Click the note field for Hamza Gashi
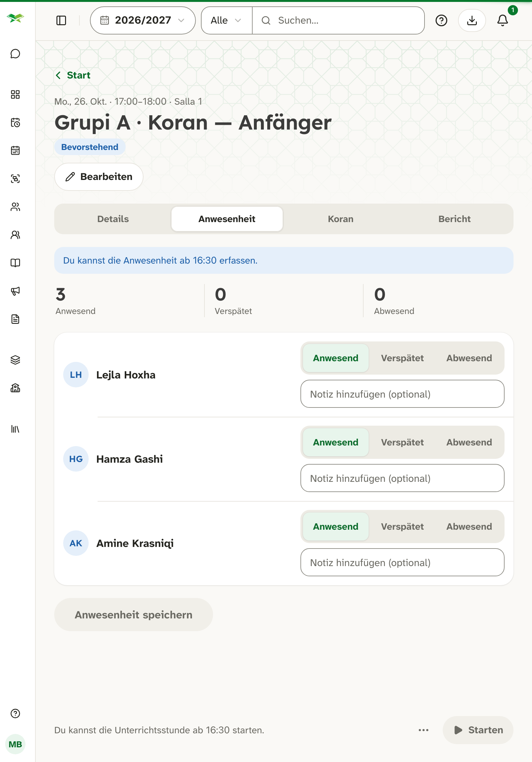This screenshot has width=532, height=762. click(x=402, y=478)
